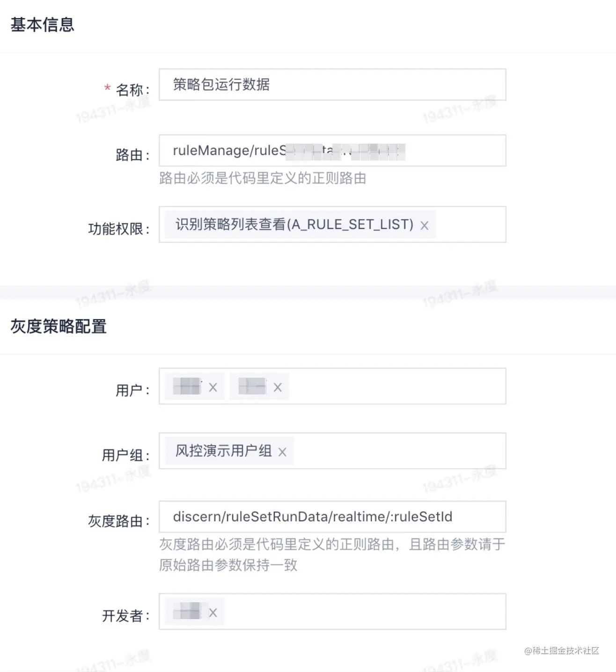Click the 灰度策略配置 section heading

click(x=59, y=326)
